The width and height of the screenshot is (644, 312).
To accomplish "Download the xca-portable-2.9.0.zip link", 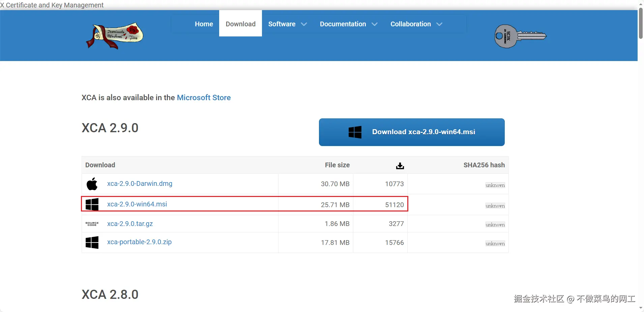I will [139, 242].
